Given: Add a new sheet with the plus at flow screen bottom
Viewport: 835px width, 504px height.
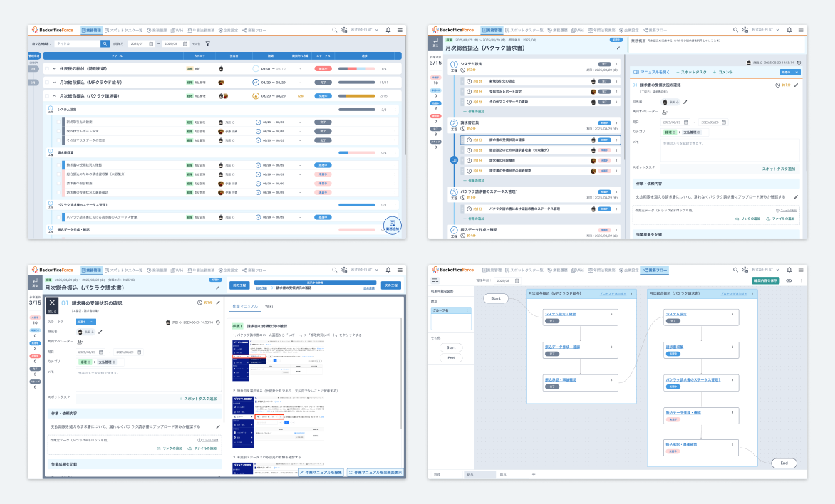Looking at the screenshot, I should coord(534,474).
